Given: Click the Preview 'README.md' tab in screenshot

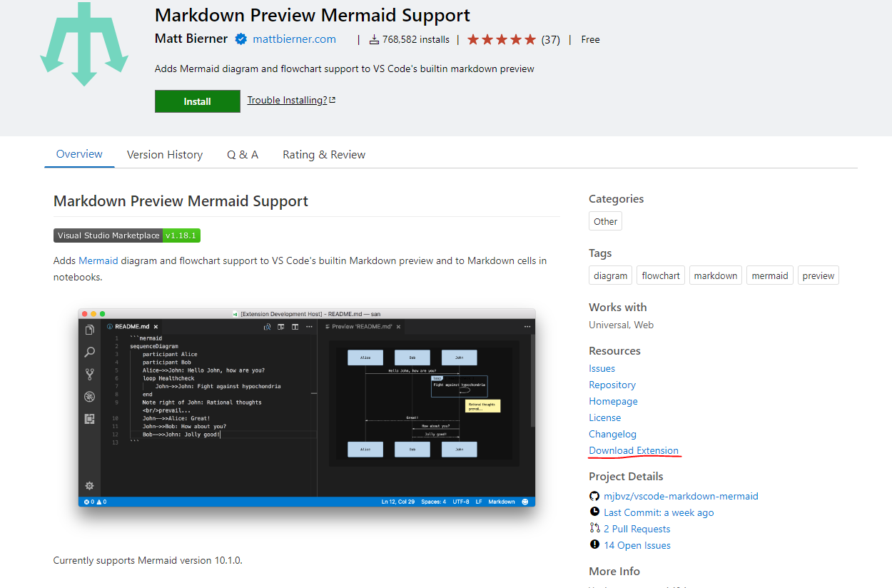Looking at the screenshot, I should [x=363, y=326].
